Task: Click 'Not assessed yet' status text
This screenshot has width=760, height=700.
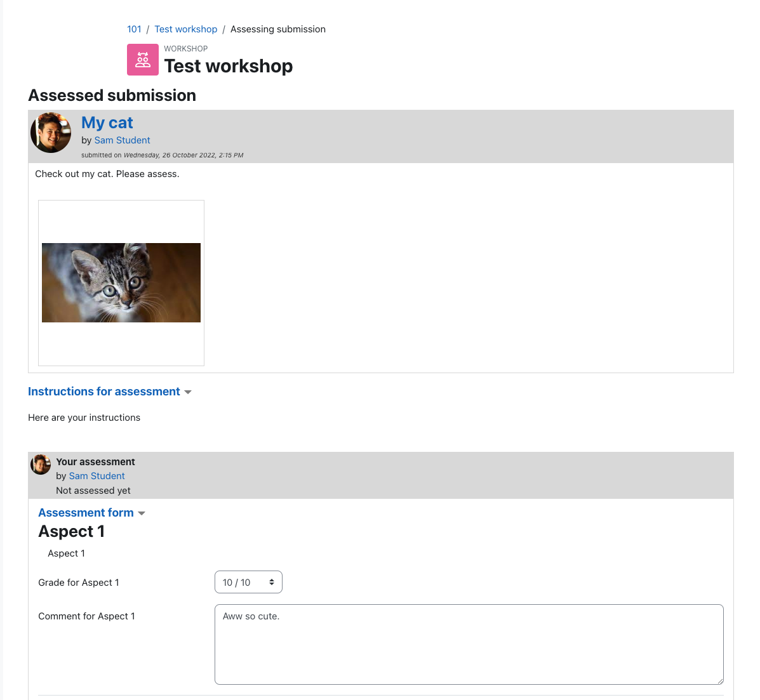Action: click(93, 490)
